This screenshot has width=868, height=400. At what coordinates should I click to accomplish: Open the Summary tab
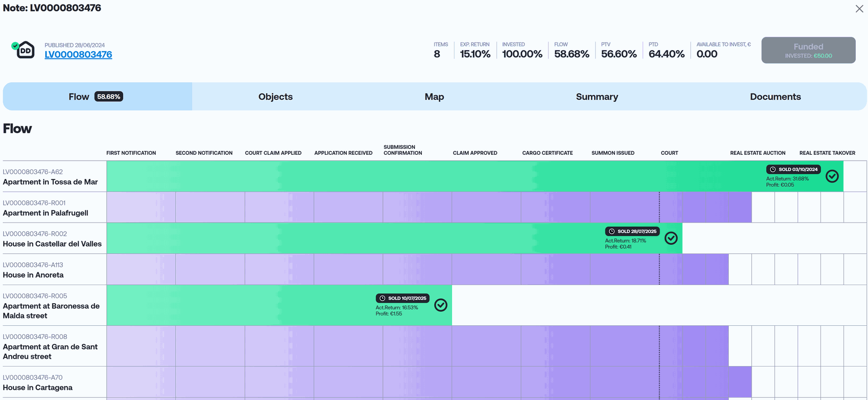tap(597, 97)
